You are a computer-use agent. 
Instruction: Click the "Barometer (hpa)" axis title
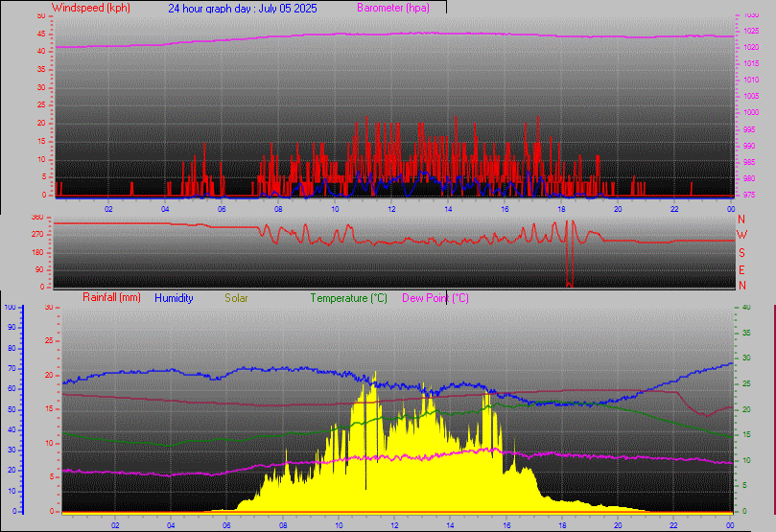(x=393, y=8)
